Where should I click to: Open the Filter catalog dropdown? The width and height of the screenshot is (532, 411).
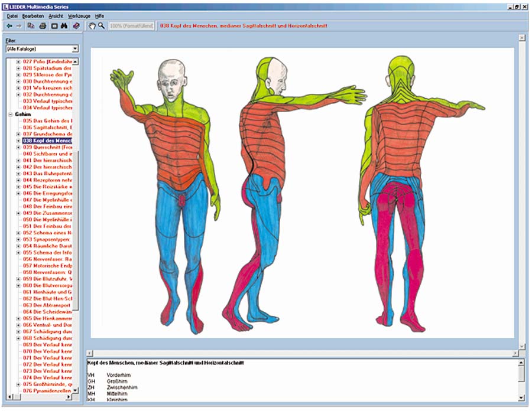[74, 49]
